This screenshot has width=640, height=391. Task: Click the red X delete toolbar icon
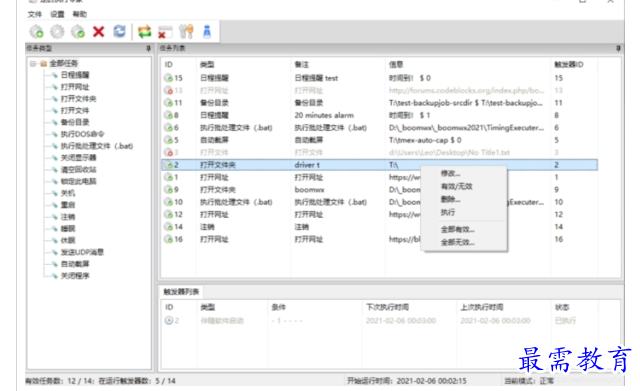coord(98,31)
